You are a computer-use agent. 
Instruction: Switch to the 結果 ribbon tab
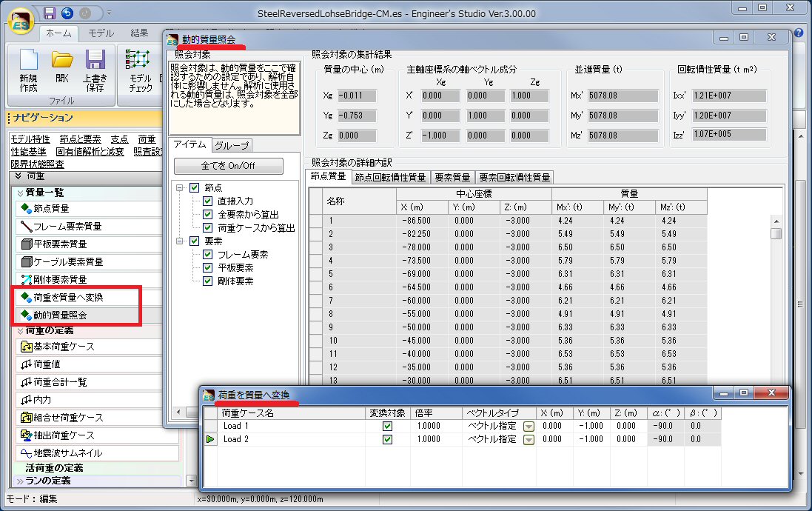pyautogui.click(x=139, y=33)
